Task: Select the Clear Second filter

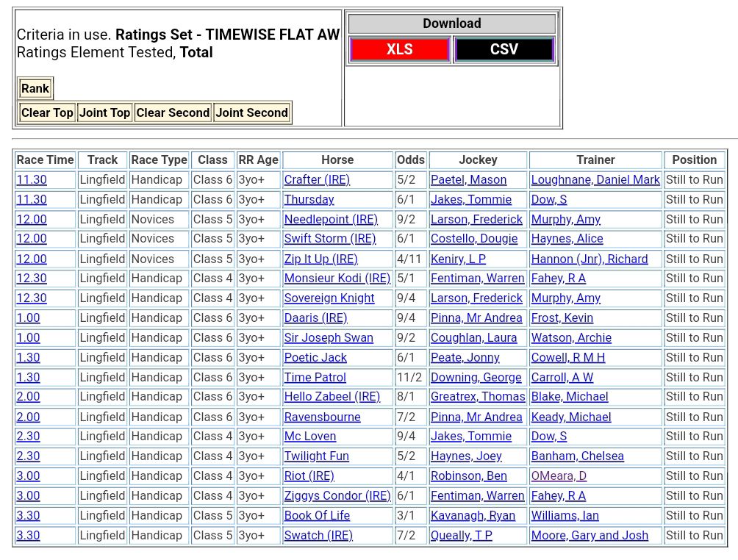Action: (173, 112)
